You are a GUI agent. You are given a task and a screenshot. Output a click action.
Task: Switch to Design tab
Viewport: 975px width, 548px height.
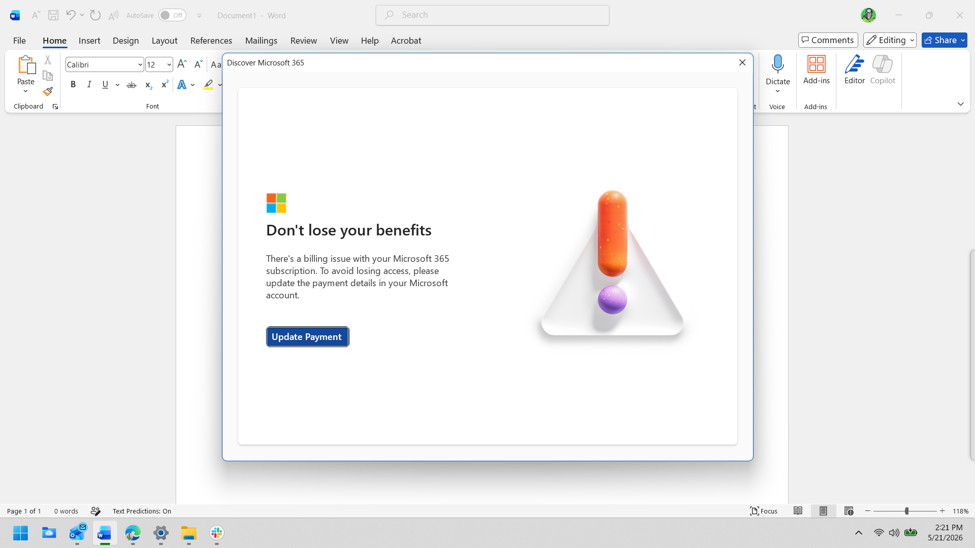(x=126, y=40)
